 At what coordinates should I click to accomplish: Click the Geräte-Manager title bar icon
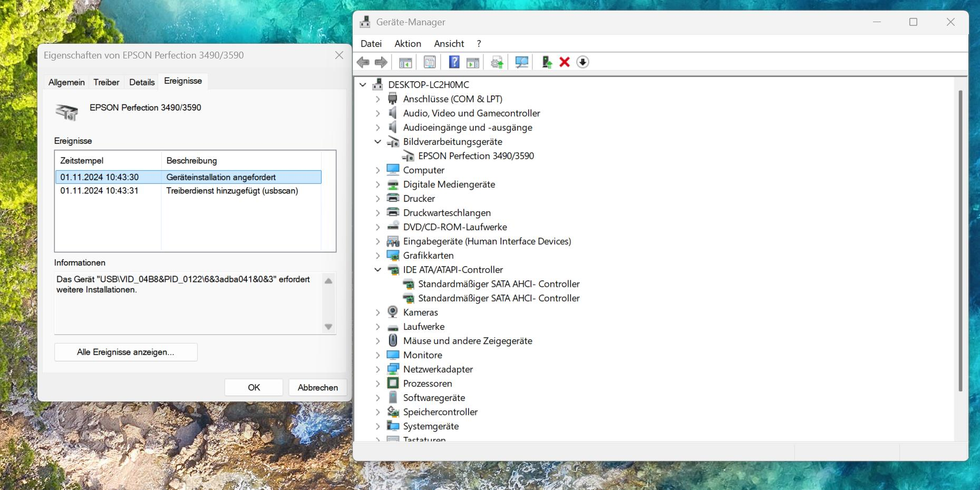pos(365,22)
